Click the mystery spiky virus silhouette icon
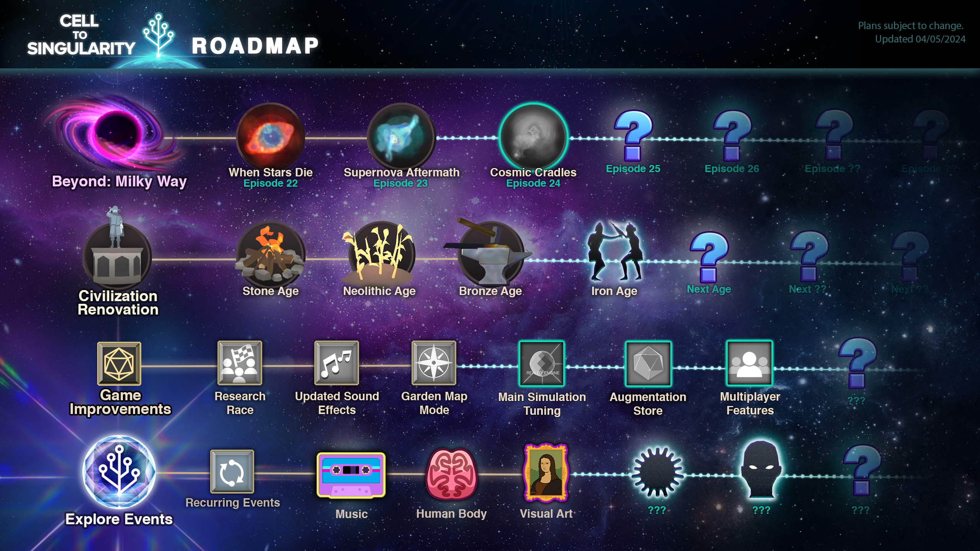Viewport: 980px width, 551px height. [x=657, y=472]
